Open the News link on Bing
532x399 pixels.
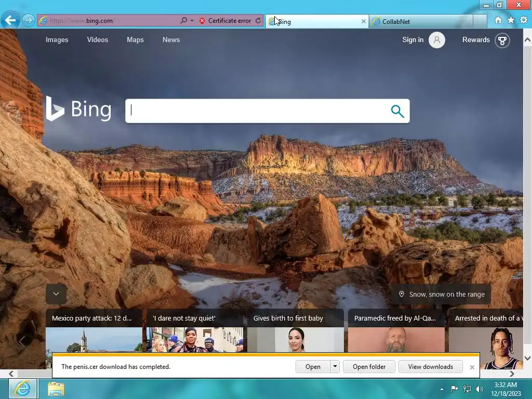coord(171,39)
